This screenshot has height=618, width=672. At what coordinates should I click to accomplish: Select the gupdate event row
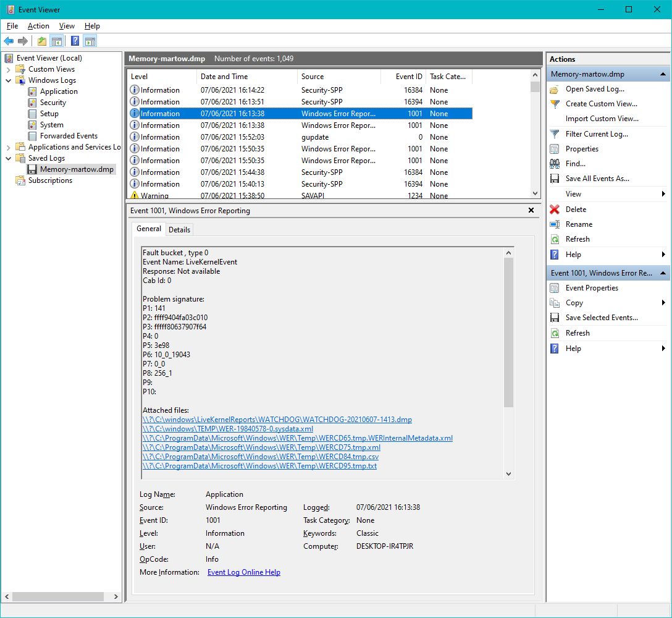(300, 137)
